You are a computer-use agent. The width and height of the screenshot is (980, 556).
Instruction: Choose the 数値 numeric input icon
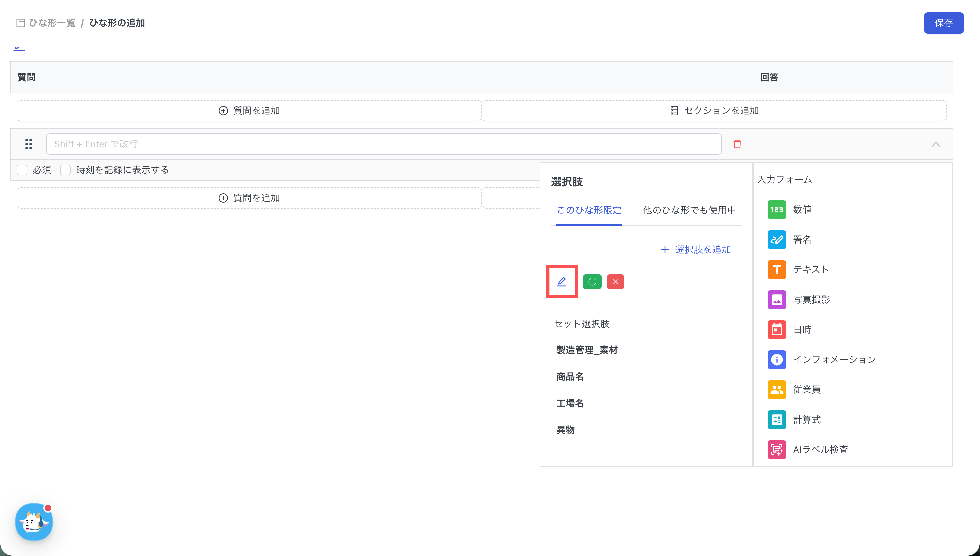pyautogui.click(x=777, y=210)
